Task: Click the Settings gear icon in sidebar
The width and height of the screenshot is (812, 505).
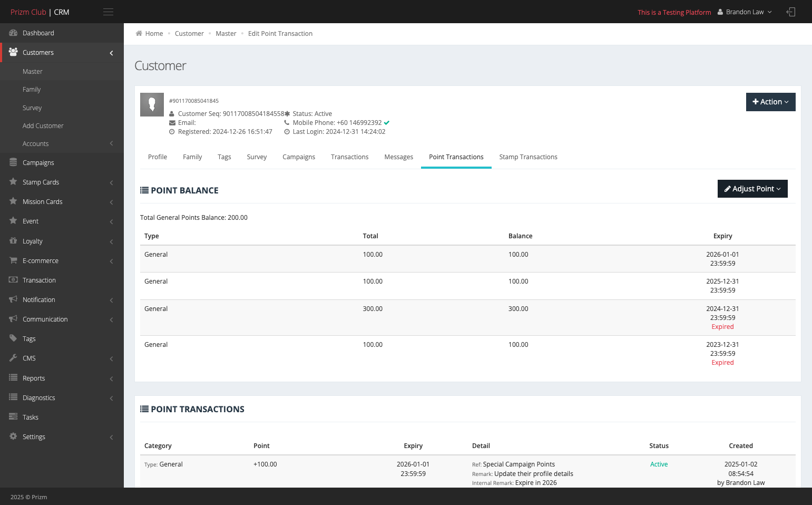Action: click(13, 436)
